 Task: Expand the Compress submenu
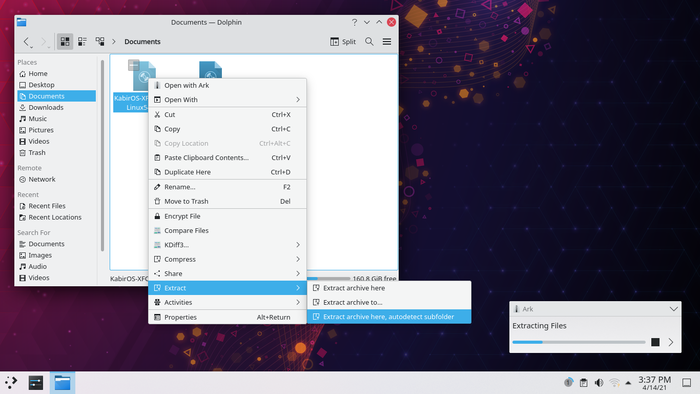(x=227, y=259)
